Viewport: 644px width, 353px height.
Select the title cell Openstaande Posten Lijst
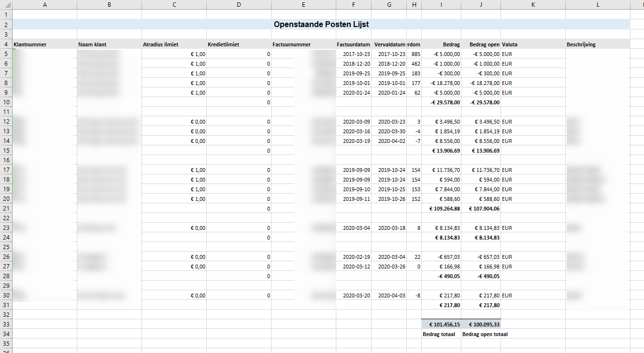321,24
